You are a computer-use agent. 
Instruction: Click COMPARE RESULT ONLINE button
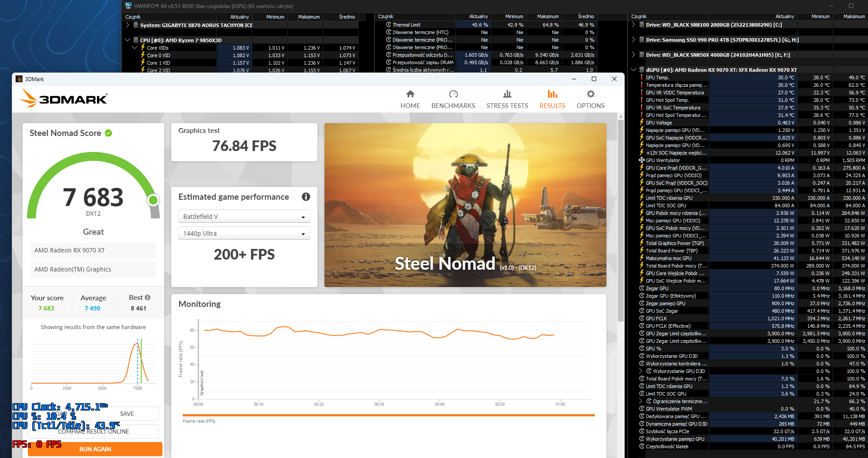pos(93,431)
